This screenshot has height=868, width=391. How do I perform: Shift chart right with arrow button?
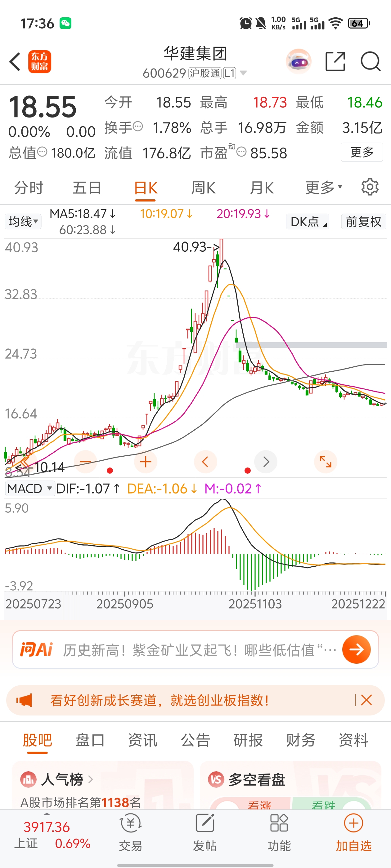pyautogui.click(x=266, y=462)
